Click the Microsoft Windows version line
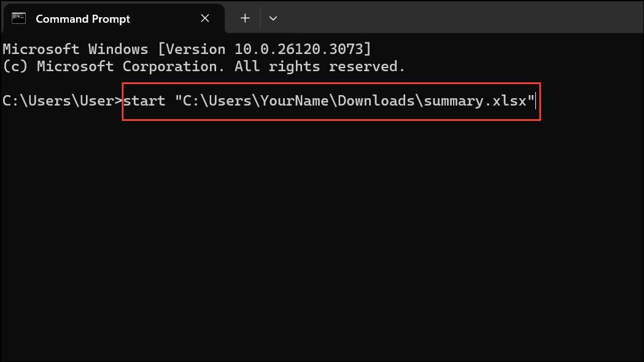 [184, 48]
